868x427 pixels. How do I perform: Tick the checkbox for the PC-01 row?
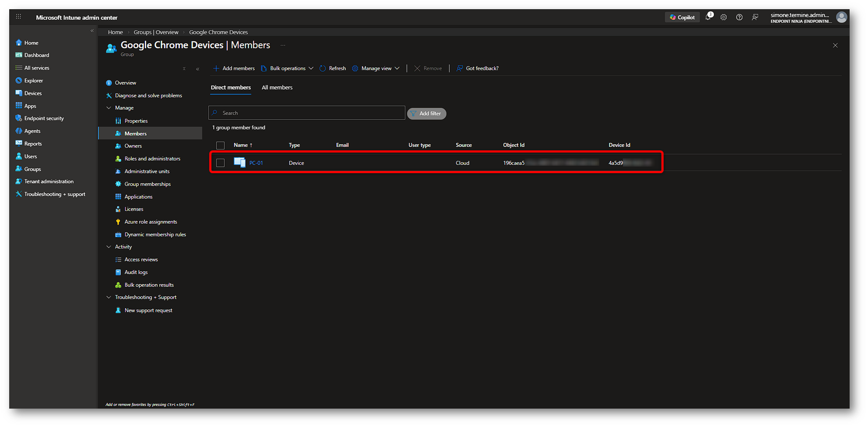point(220,163)
